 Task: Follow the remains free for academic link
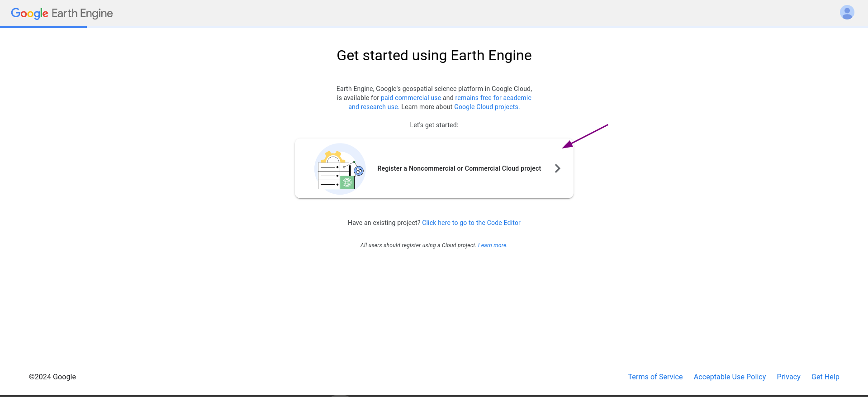(493, 98)
